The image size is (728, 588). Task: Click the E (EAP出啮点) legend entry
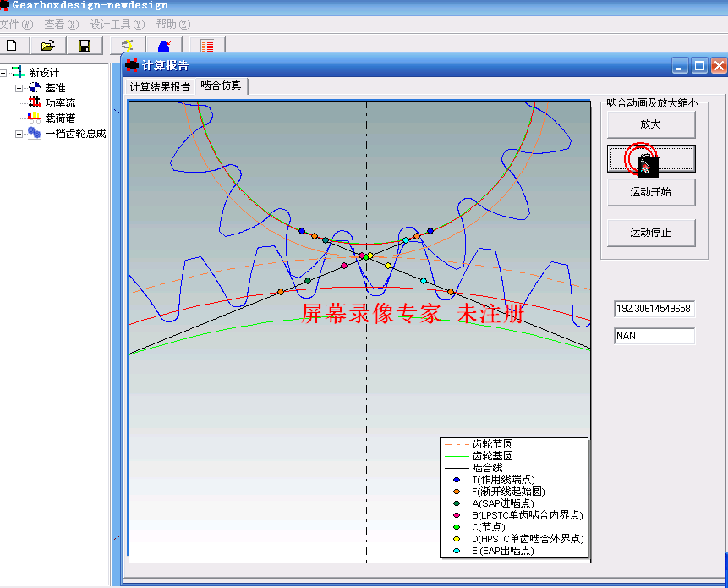tap(494, 551)
